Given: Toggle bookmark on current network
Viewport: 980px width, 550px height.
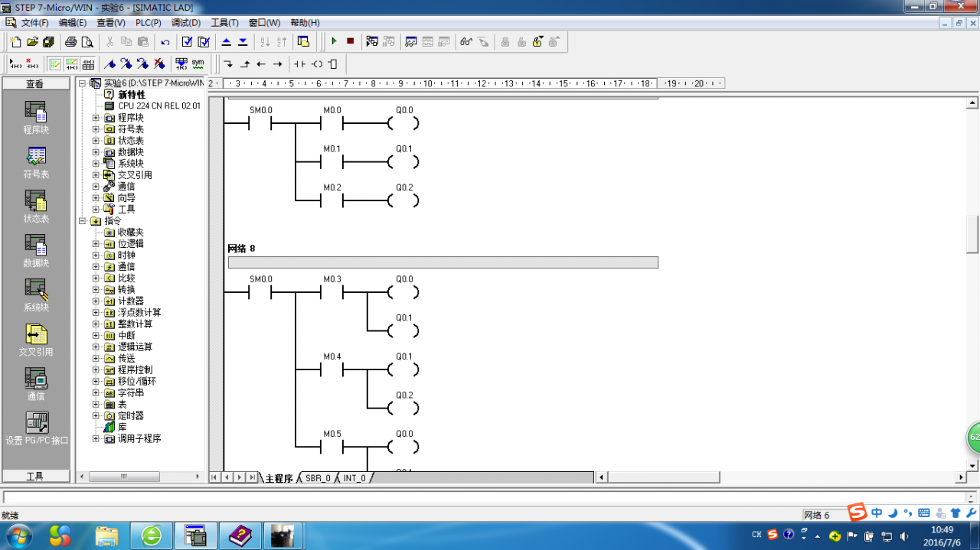Looking at the screenshot, I should tap(110, 63).
